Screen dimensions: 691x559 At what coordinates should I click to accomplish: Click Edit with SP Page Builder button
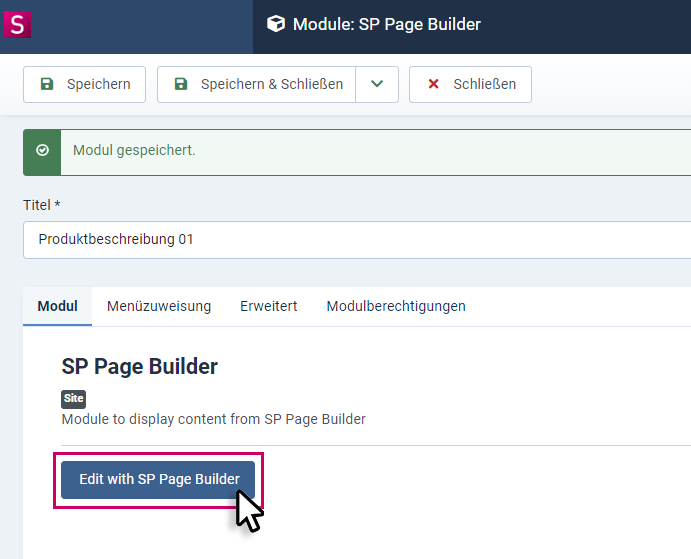[x=158, y=480]
